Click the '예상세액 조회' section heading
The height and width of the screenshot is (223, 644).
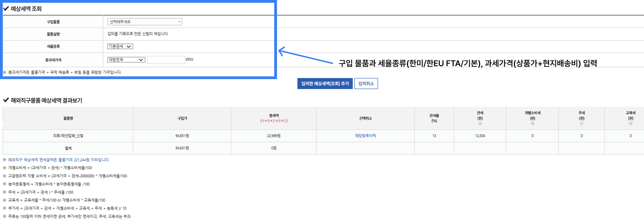26,9
